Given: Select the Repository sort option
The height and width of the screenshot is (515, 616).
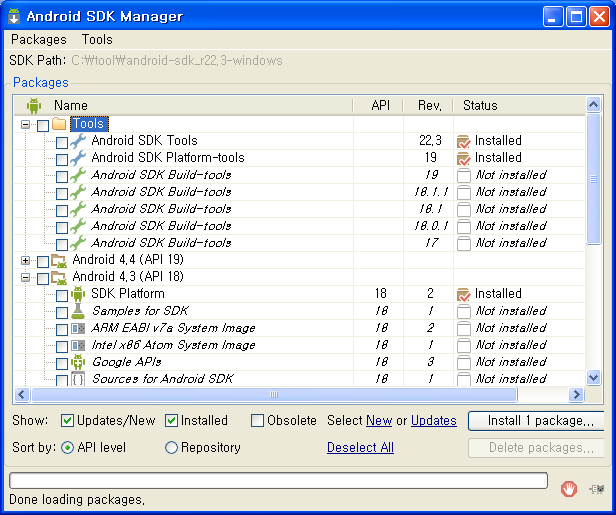Looking at the screenshot, I should coord(171,447).
